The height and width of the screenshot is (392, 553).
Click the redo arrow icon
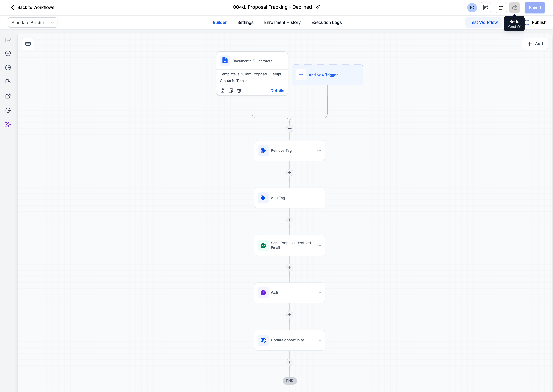pyautogui.click(x=514, y=7)
